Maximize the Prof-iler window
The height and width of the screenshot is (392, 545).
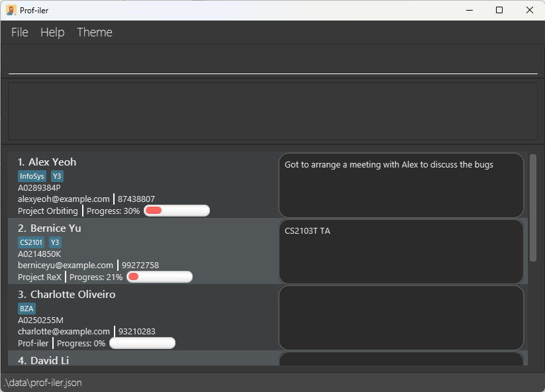pyautogui.click(x=499, y=10)
